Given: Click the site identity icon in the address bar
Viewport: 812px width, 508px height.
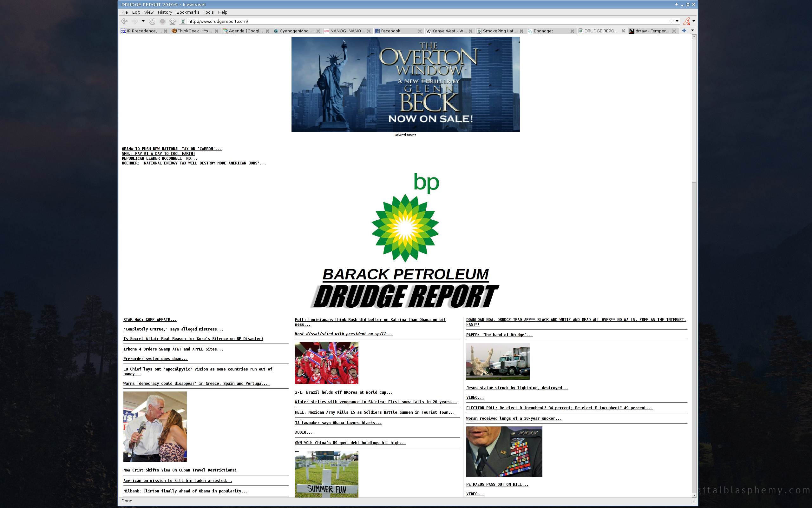Looking at the screenshot, I should [182, 21].
